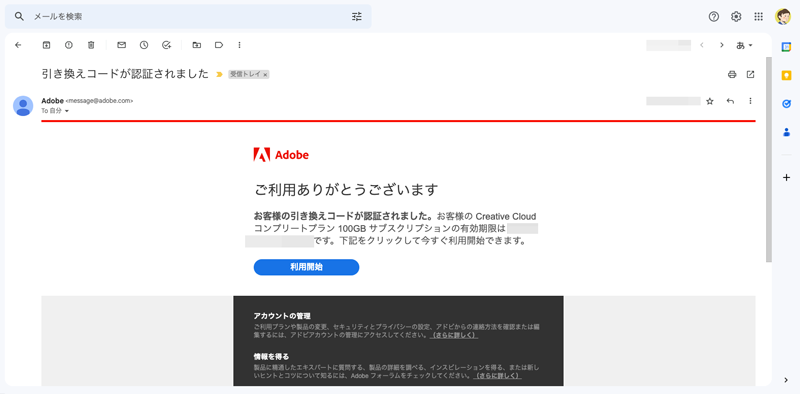Click the 情報を得る heading

pyautogui.click(x=271, y=356)
